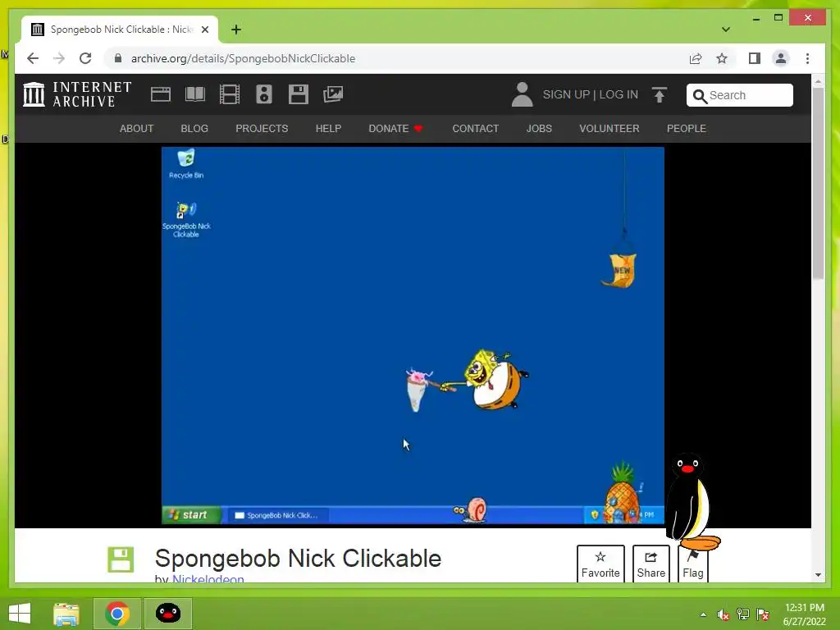This screenshot has height=630, width=840.
Task: Click SpongeBob Nick Click taskbar item in emulator
Action: pos(279,515)
